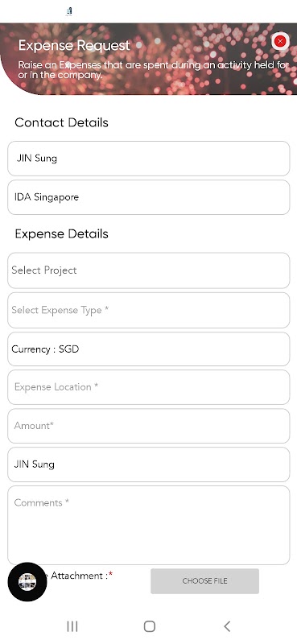
Task: Click into the Comments text area
Action: coord(149,526)
